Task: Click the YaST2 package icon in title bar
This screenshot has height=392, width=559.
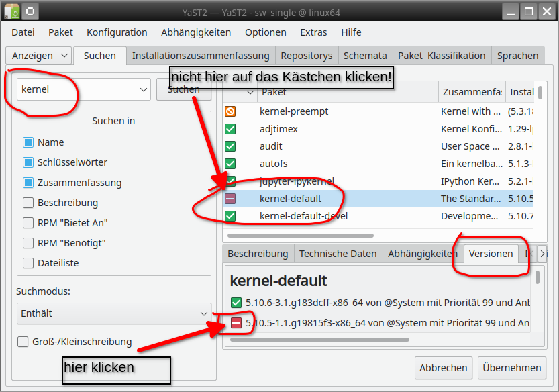Action: click(12, 12)
